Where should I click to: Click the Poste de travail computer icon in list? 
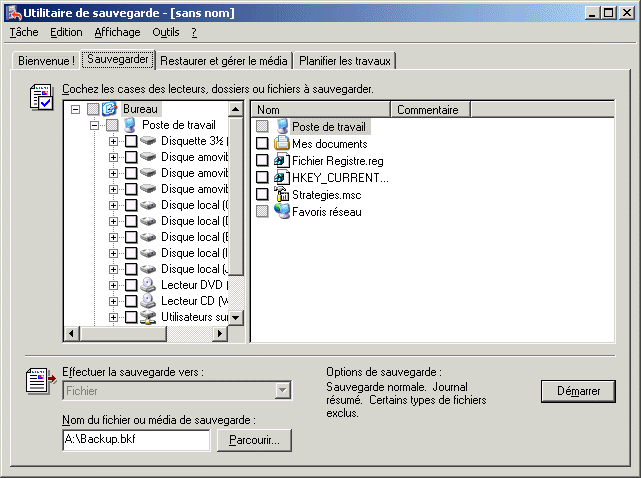[281, 127]
